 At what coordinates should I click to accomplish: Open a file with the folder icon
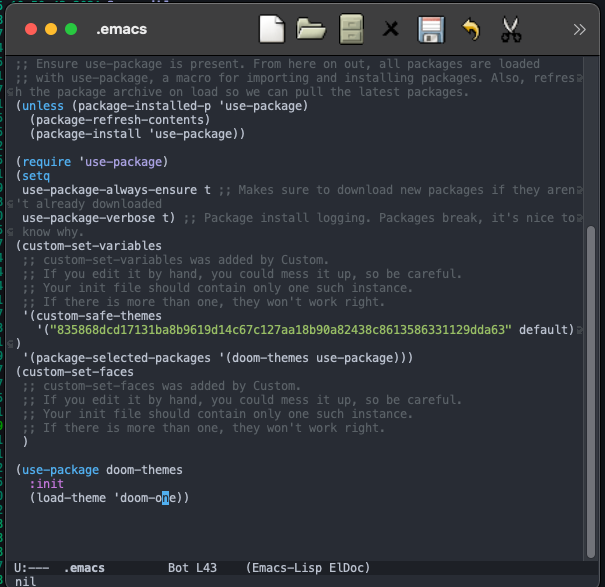312,29
